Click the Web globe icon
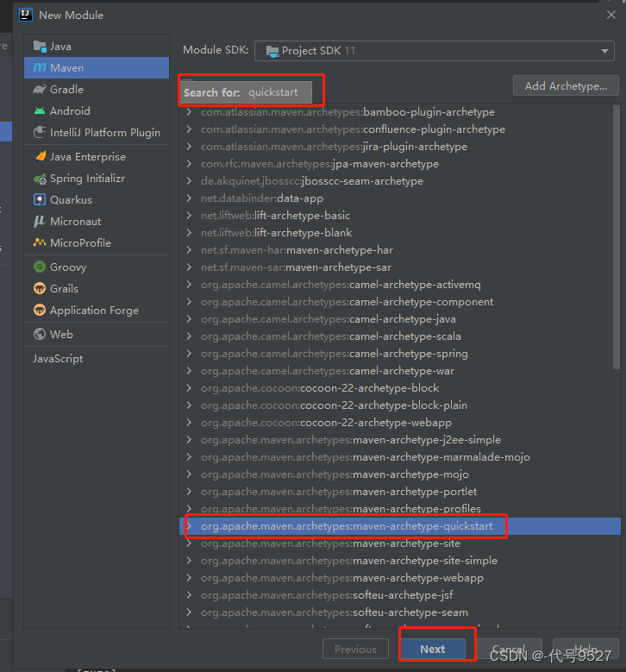 pos(40,334)
